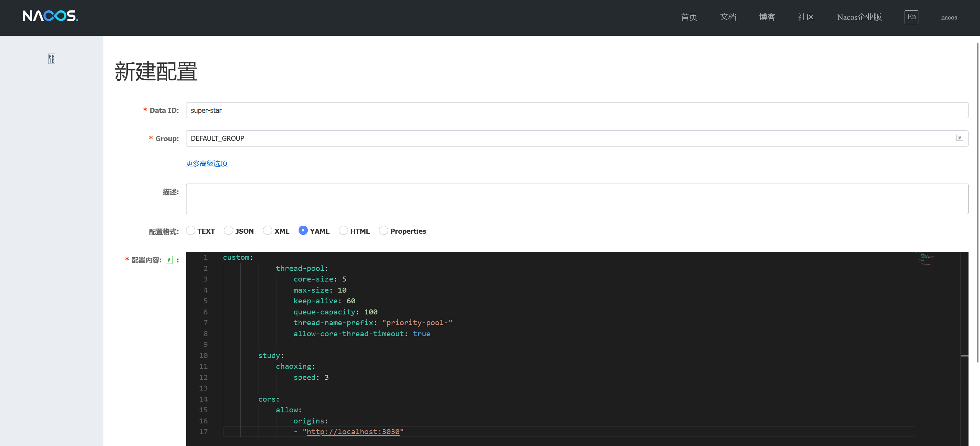Click 'study:' on line 10
Image resolution: width=980 pixels, height=446 pixels.
271,356
